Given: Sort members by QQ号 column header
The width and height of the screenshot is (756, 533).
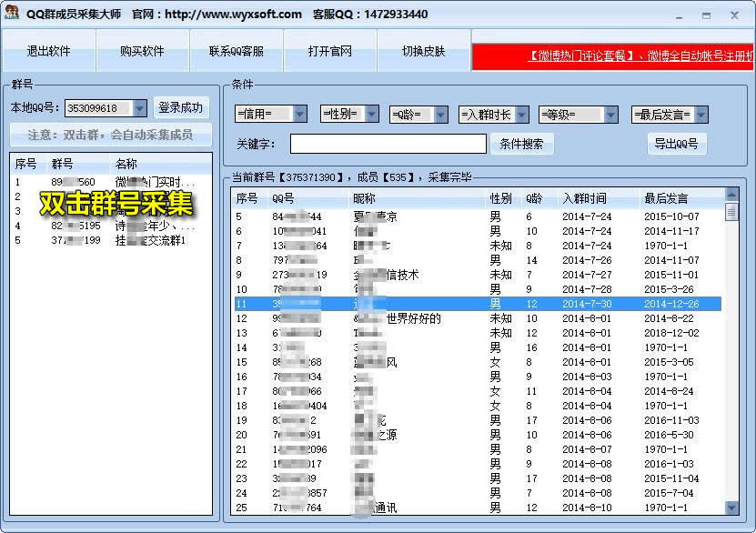Looking at the screenshot, I should [307, 198].
